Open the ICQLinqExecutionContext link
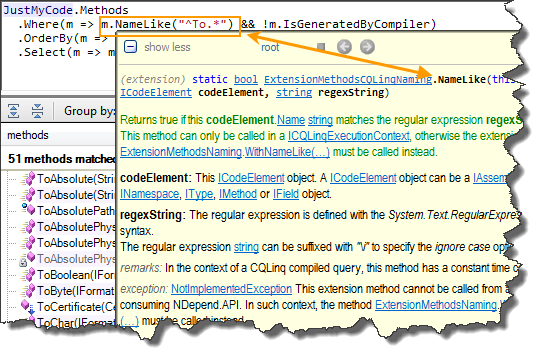547x360 pixels. (x=349, y=136)
